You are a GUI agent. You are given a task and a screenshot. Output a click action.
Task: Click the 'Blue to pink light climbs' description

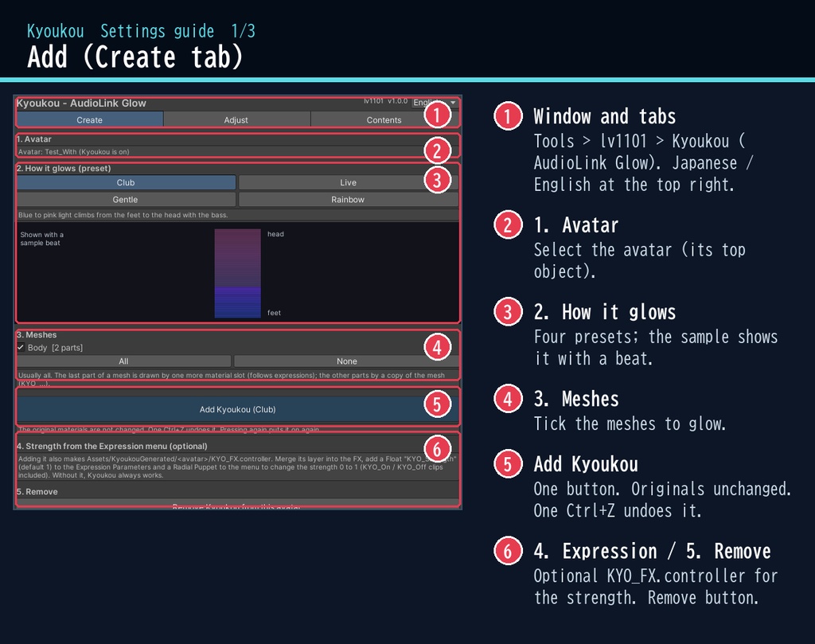(x=123, y=215)
